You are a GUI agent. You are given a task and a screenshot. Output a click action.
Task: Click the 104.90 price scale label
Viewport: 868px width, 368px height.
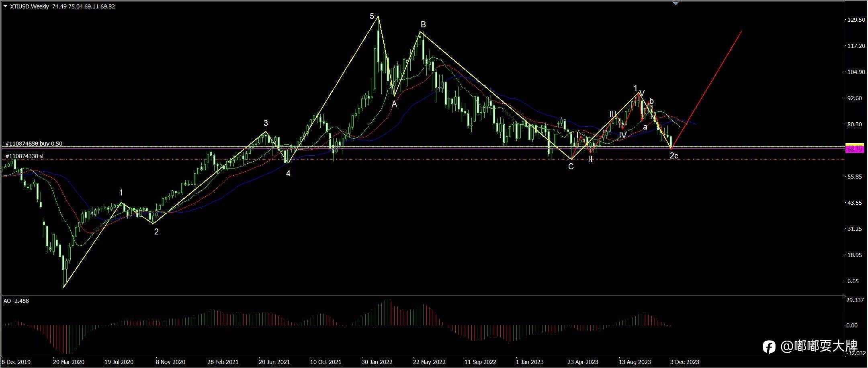click(856, 72)
